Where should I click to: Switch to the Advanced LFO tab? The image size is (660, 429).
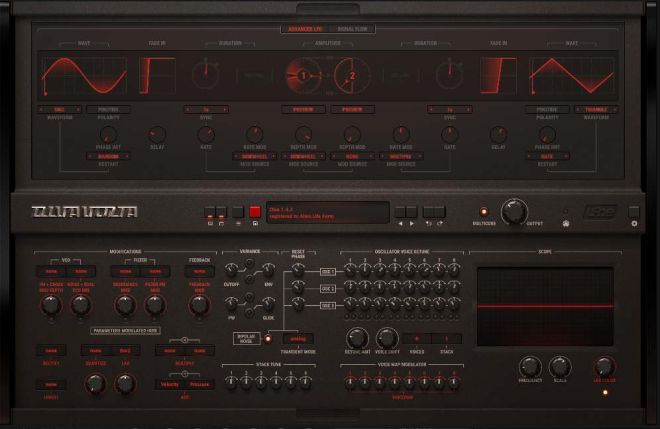(x=305, y=29)
